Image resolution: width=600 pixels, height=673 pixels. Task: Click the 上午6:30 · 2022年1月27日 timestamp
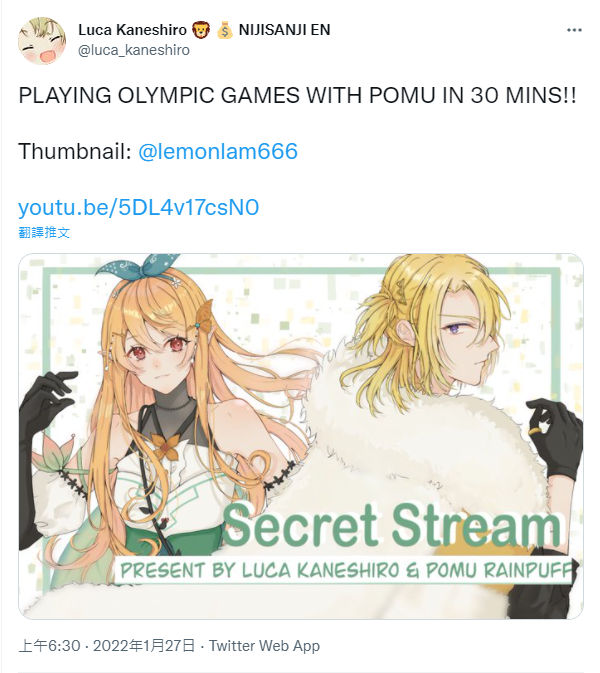coord(106,646)
